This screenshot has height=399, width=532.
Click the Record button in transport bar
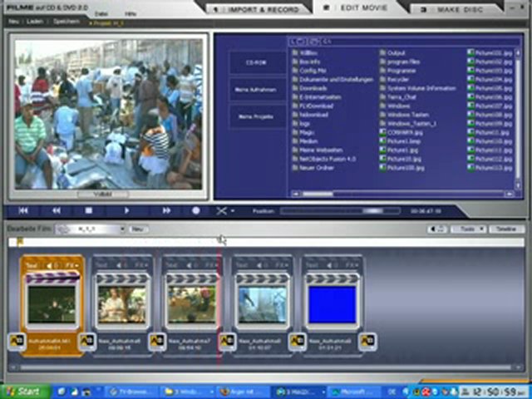196,211
